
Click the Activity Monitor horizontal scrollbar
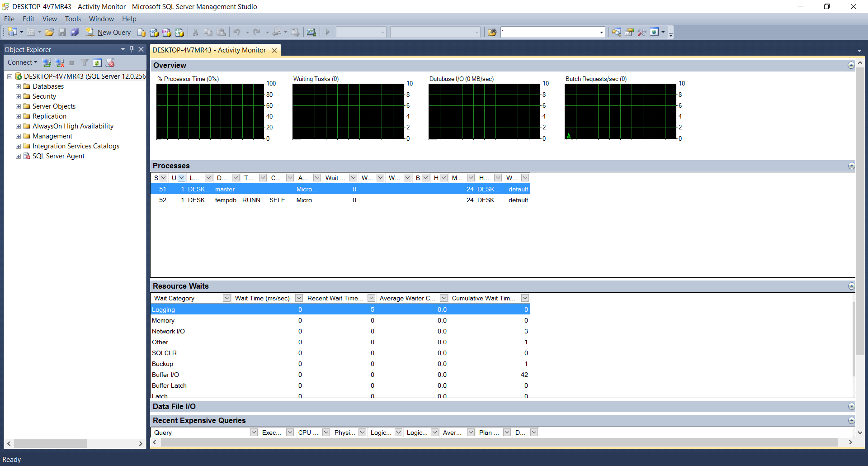click(x=499, y=442)
